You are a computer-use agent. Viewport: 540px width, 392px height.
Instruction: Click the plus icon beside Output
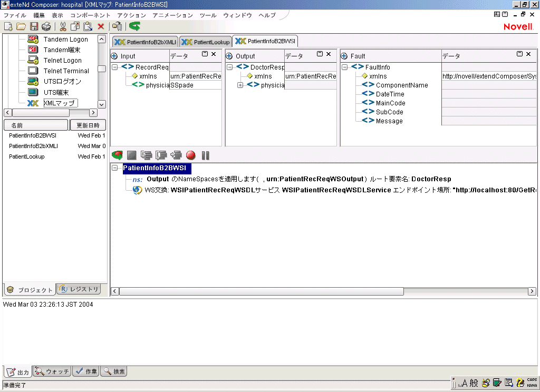click(229, 56)
